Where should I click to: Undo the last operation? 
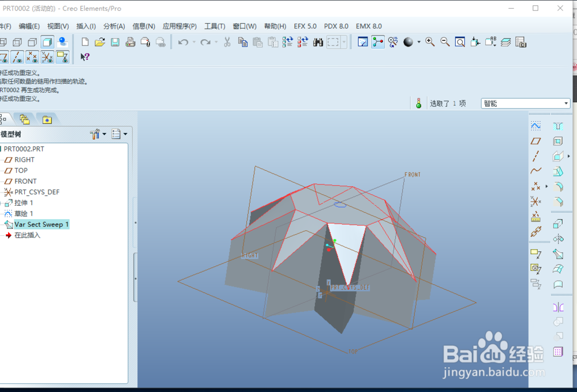pos(183,42)
